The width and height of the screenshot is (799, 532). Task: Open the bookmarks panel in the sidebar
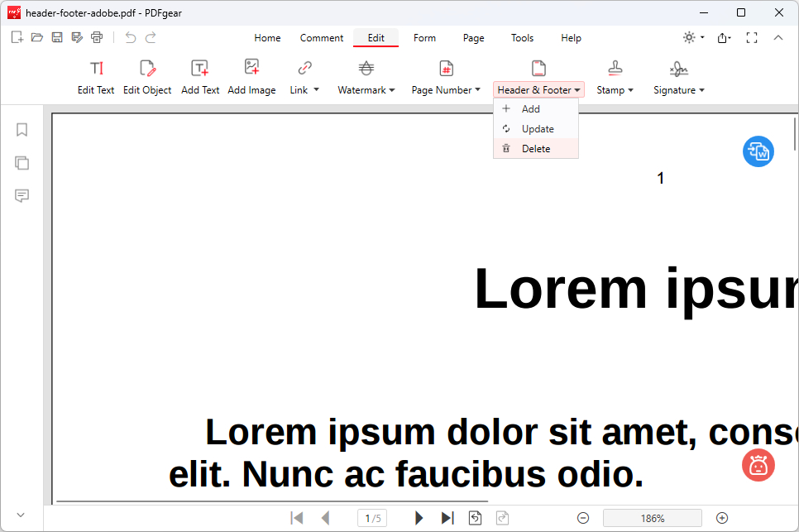click(x=22, y=130)
